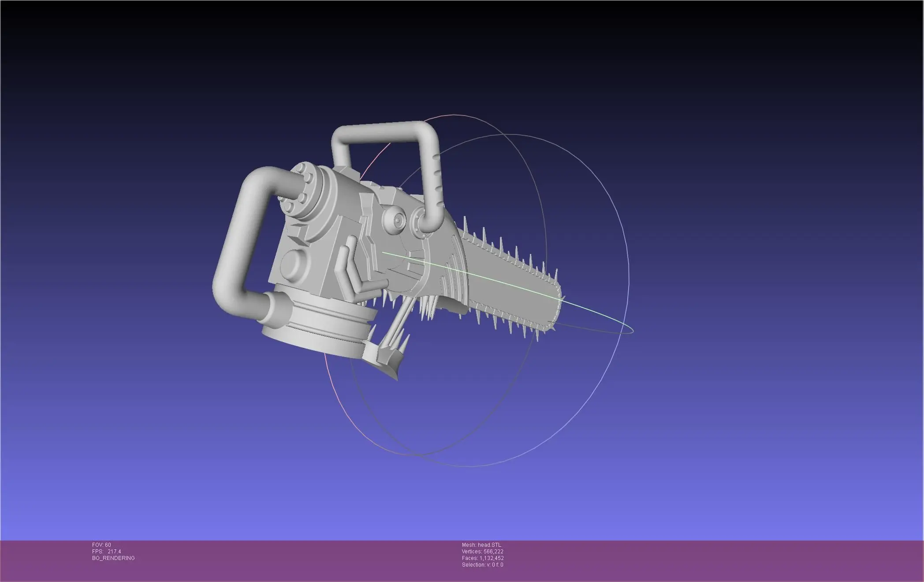924x582 pixels.
Task: Click the Mesh: head.STL label
Action: 481,545
